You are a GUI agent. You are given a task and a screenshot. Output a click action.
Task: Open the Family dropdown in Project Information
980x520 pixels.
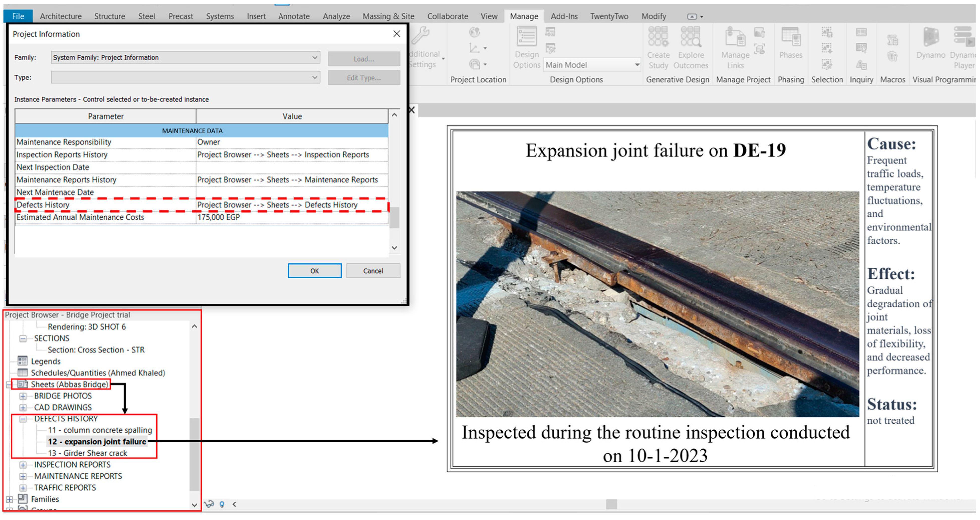coord(315,57)
